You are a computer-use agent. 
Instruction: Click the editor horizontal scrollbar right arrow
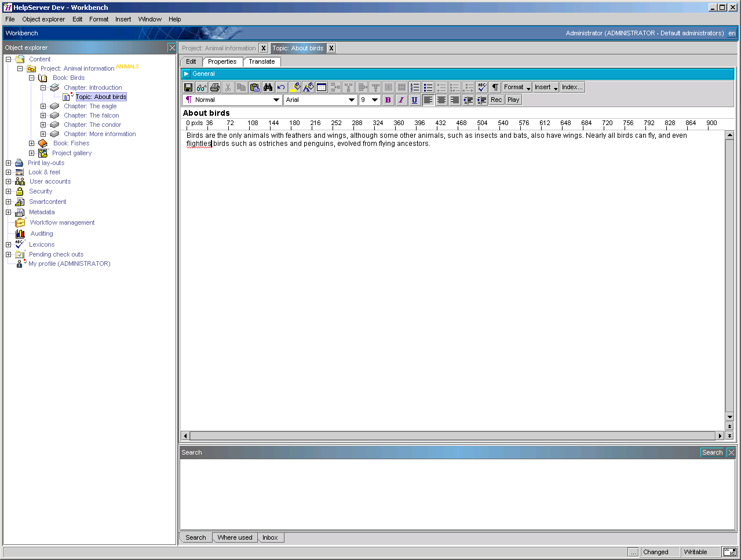click(720, 435)
